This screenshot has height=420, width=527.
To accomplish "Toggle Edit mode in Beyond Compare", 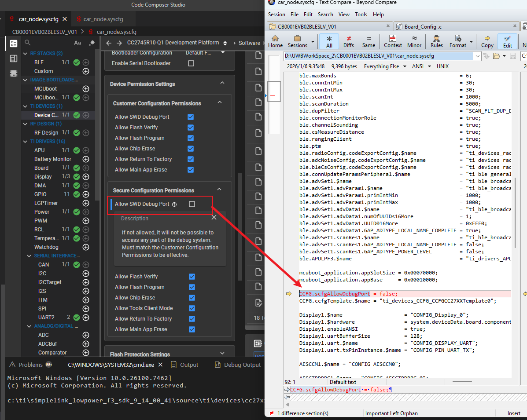I will click(507, 41).
